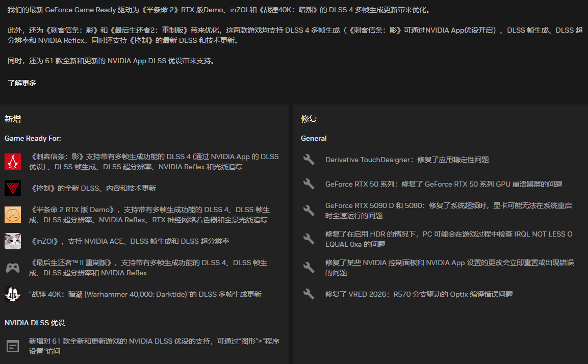Viewport: 588px width, 364px height.
Task: Click the Assassin's Creed Shadows game icon
Action: coord(12,162)
